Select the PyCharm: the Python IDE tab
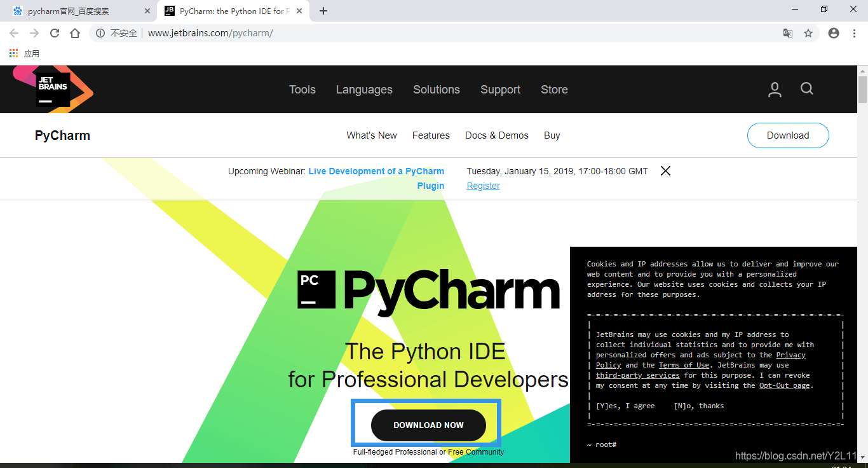This screenshot has height=468, width=868. tap(234, 11)
